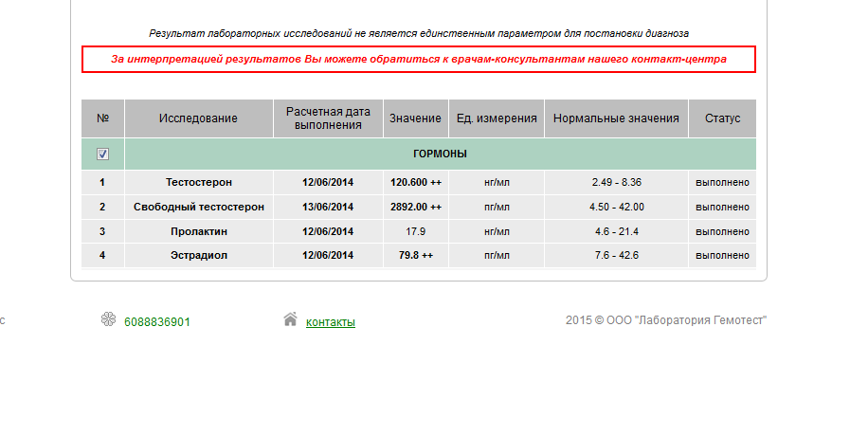Click the Расчетная дата выполнения column header
868x436 pixels.
pos(328,118)
